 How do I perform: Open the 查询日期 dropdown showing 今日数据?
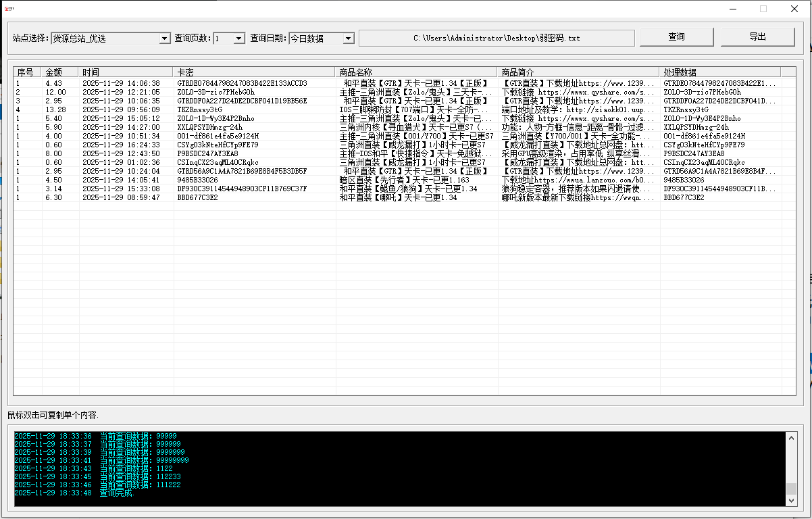click(x=348, y=39)
